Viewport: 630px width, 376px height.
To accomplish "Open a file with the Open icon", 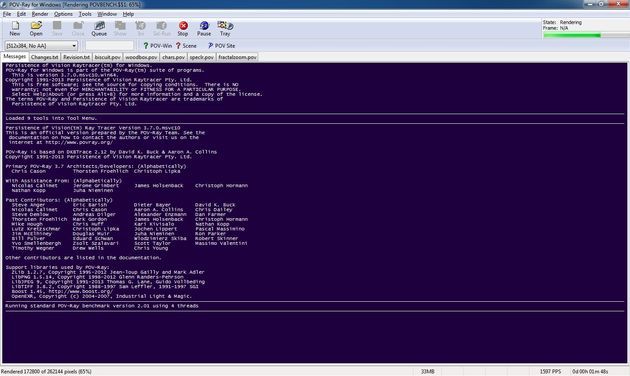I will [x=36, y=29].
